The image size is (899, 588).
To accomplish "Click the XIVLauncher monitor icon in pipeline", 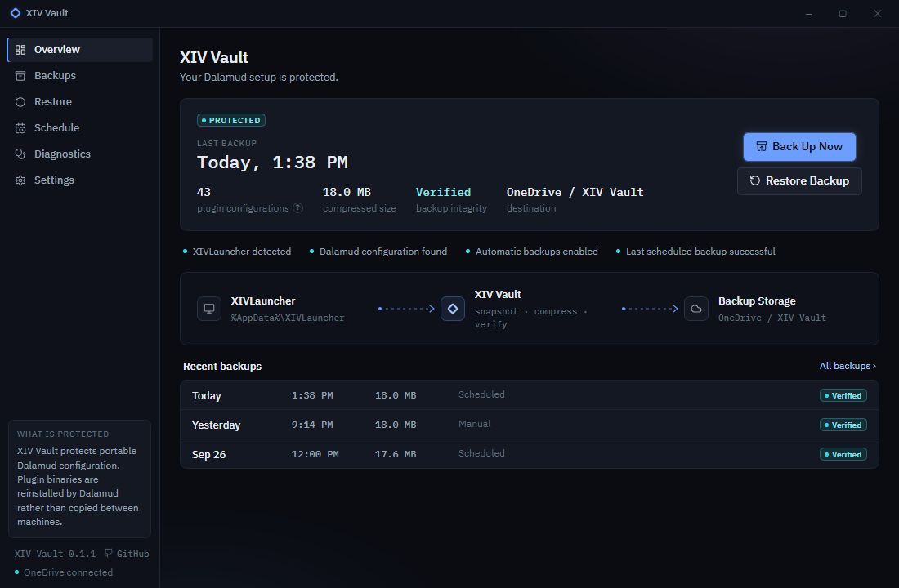I will [x=209, y=309].
